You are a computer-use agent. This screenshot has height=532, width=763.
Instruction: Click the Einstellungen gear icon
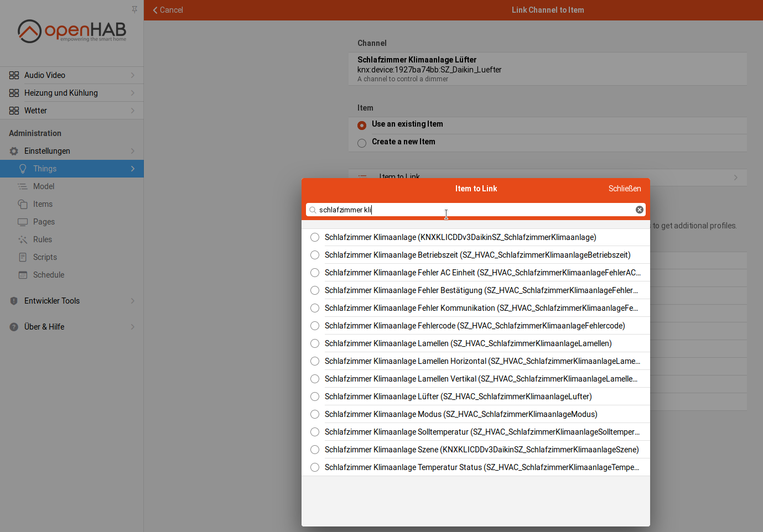tap(14, 151)
